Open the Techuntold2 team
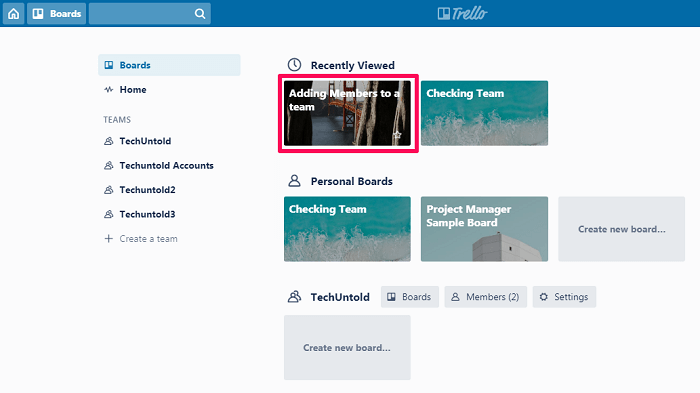The height and width of the screenshot is (393, 700). (147, 190)
